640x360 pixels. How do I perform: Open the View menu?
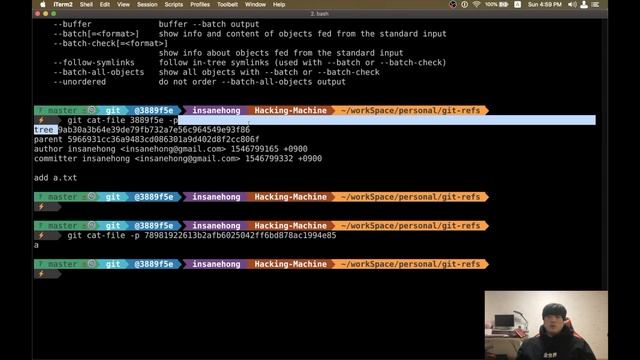[123, 4]
